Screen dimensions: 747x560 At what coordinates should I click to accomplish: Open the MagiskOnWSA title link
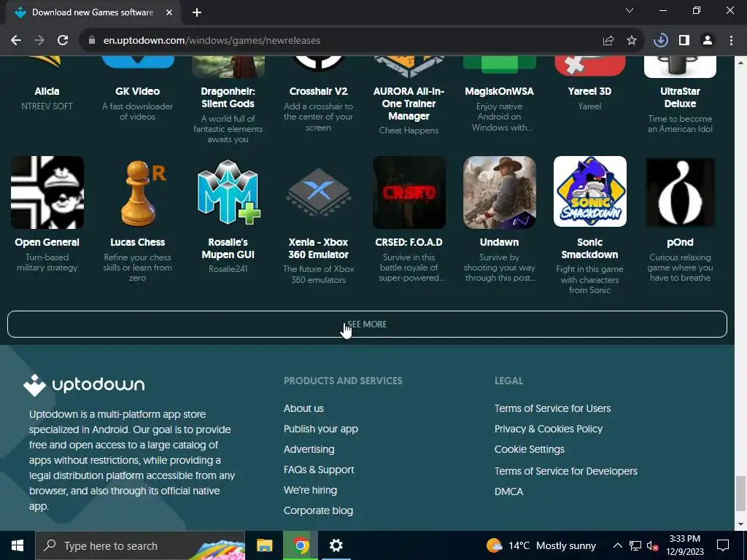tap(499, 91)
